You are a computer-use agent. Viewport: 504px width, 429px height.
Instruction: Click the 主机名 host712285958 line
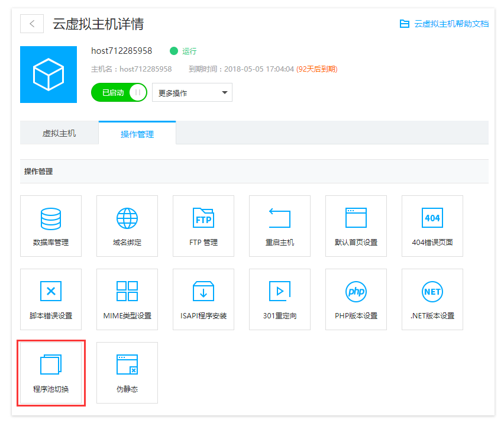click(131, 69)
